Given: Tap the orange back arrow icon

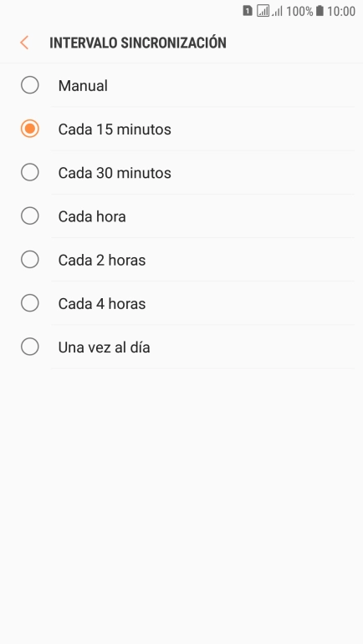Looking at the screenshot, I should coord(24,43).
